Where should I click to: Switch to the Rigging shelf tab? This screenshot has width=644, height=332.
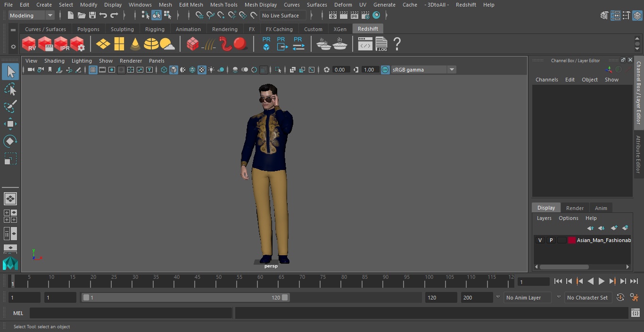point(155,29)
